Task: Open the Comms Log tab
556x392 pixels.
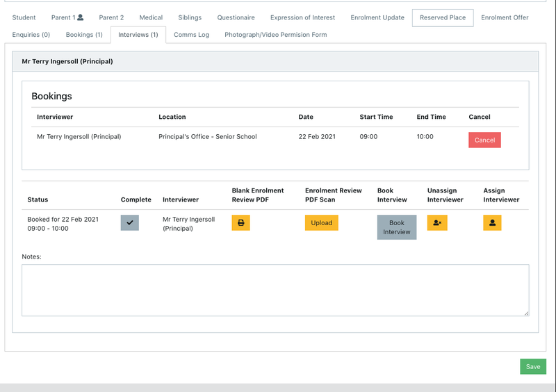Action: pos(191,35)
